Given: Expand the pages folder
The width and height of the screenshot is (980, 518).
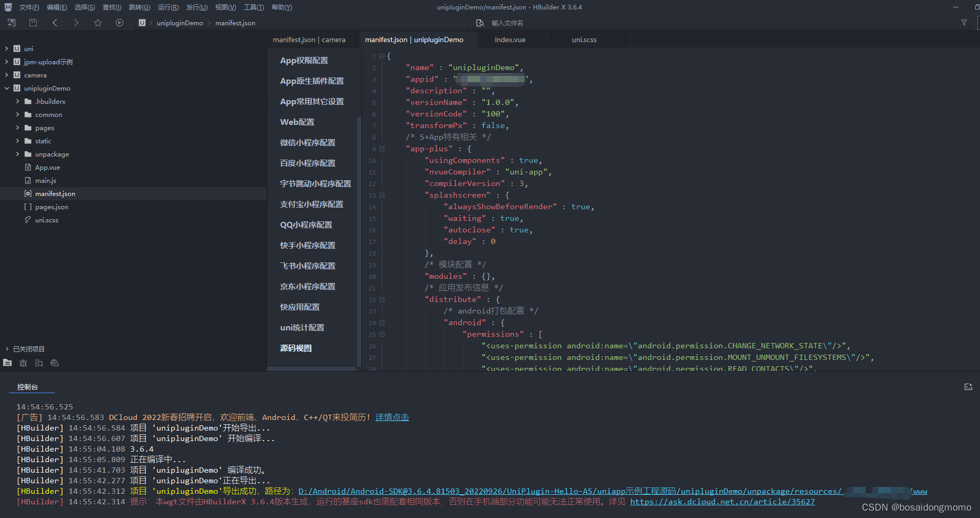Looking at the screenshot, I should (17, 128).
